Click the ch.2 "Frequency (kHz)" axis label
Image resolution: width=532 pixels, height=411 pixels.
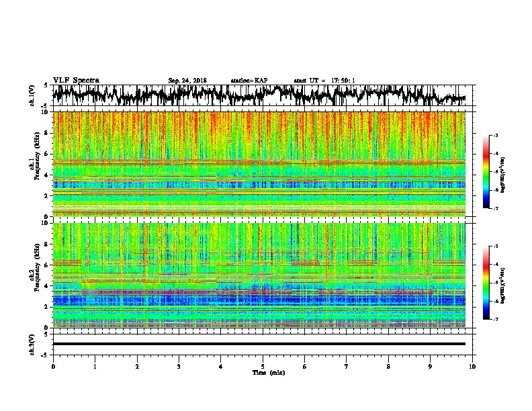(x=37, y=267)
